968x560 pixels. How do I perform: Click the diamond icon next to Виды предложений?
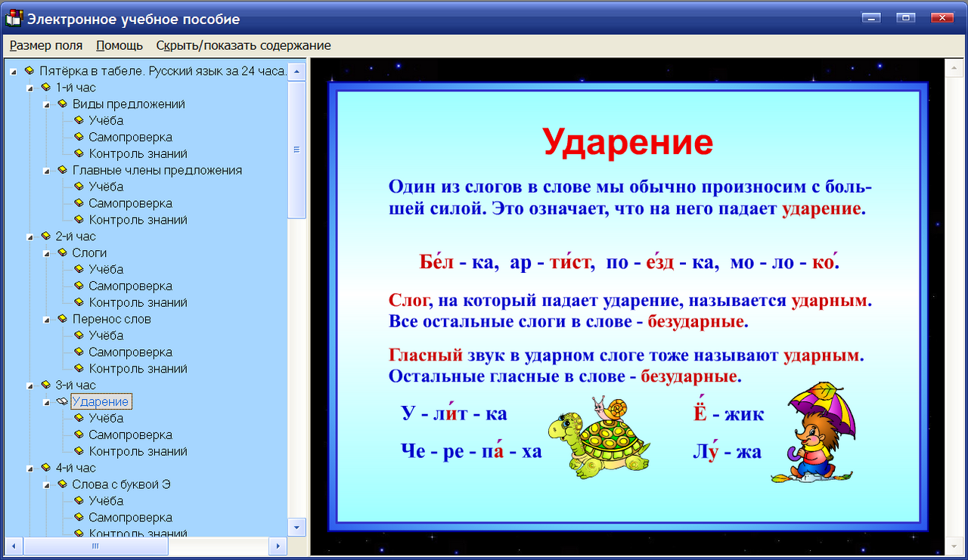[62, 104]
